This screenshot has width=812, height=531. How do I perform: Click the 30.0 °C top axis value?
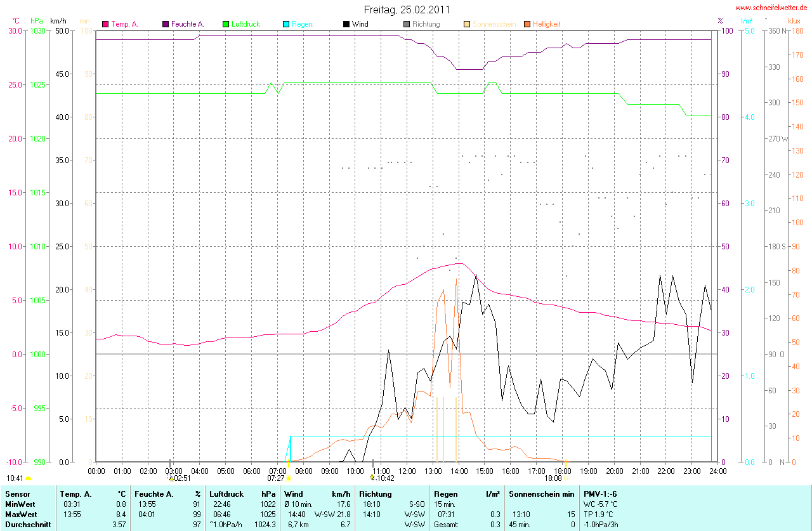tap(15, 30)
